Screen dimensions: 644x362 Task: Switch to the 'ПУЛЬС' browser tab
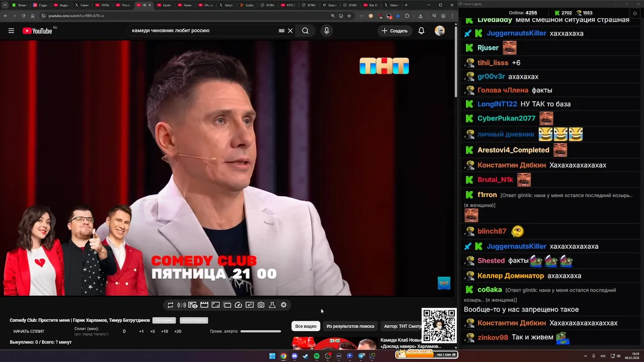(x=102, y=5)
